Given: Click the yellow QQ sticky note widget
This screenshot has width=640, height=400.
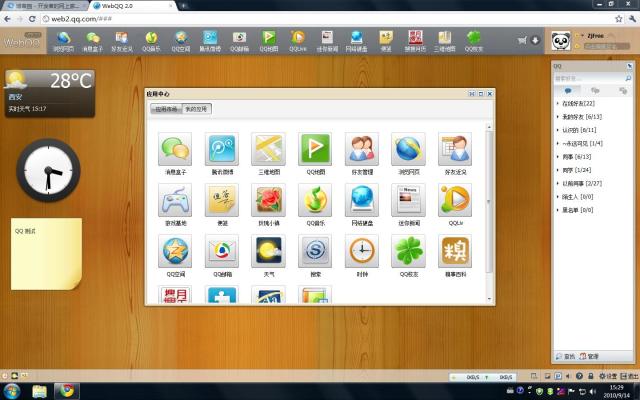Looking at the screenshot, I should pyautogui.click(x=46, y=254).
